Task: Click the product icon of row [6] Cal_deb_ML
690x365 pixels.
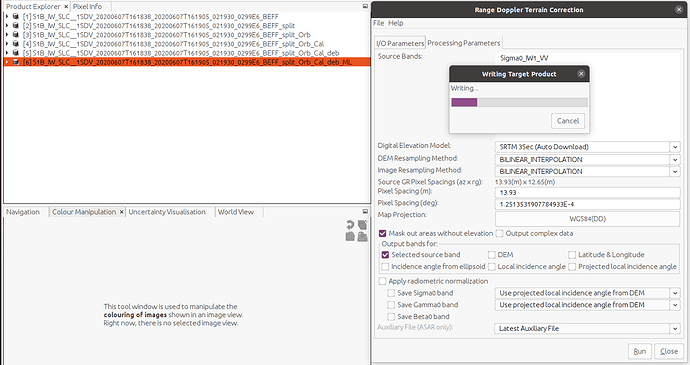Action: (16, 62)
